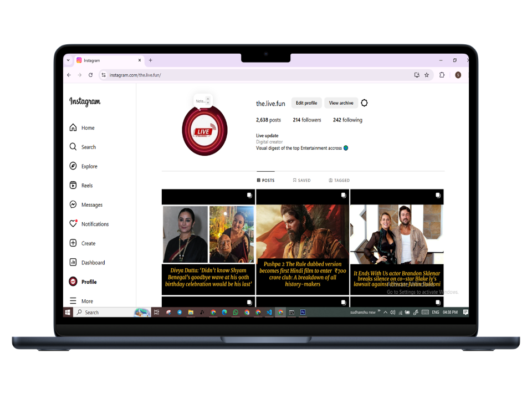Click the View archive button

point(341,103)
